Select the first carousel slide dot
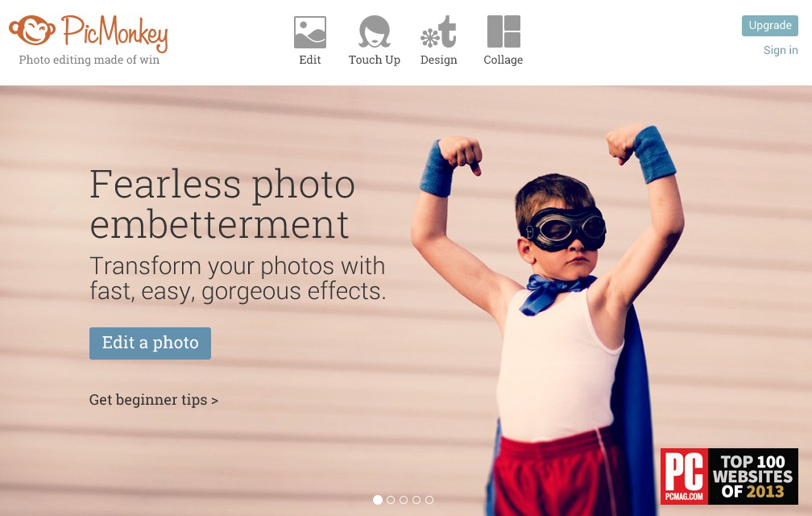 [378, 500]
